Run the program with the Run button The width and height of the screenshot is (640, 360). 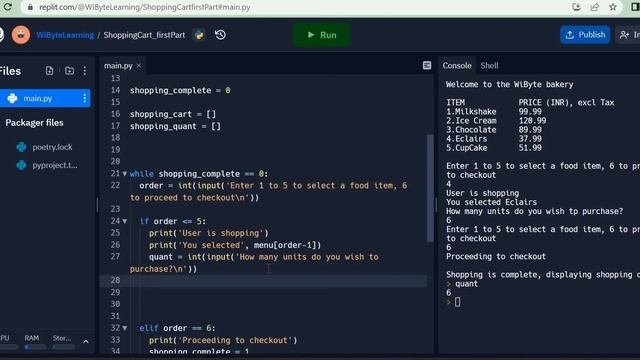click(322, 35)
